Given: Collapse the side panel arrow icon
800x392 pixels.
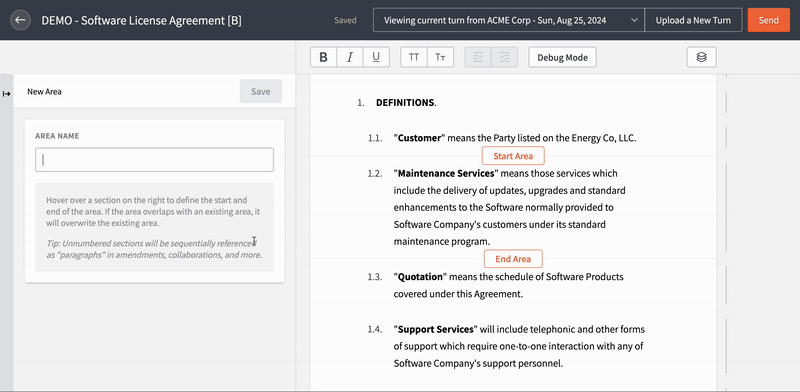Looking at the screenshot, I should (x=7, y=93).
